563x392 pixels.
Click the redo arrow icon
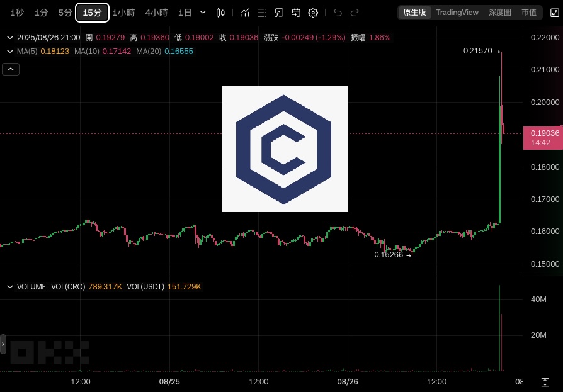click(355, 13)
